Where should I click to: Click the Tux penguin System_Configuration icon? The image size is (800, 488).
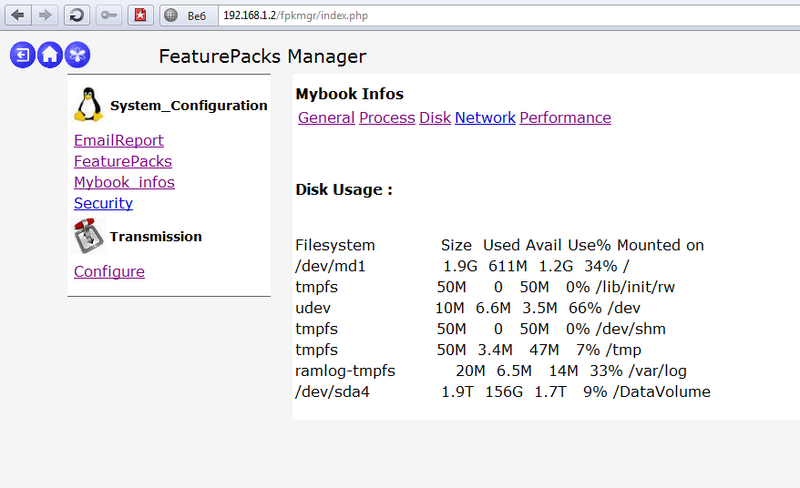[x=88, y=104]
